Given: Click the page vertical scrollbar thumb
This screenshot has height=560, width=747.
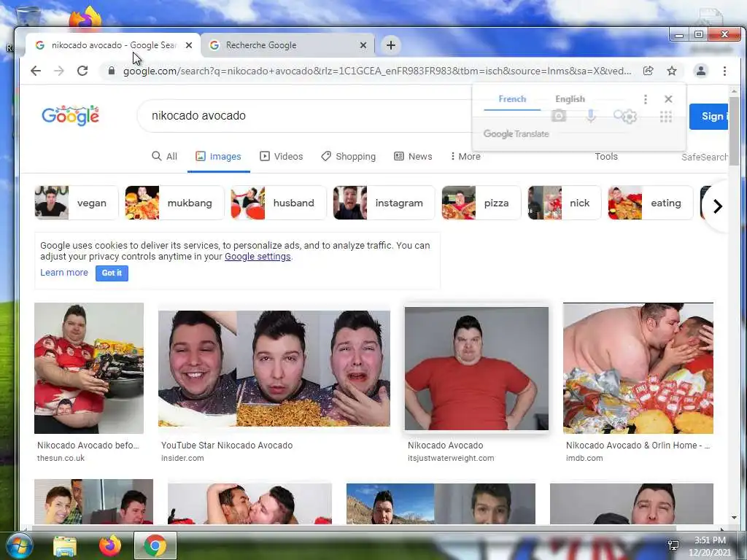Looking at the screenshot, I should (x=734, y=131).
